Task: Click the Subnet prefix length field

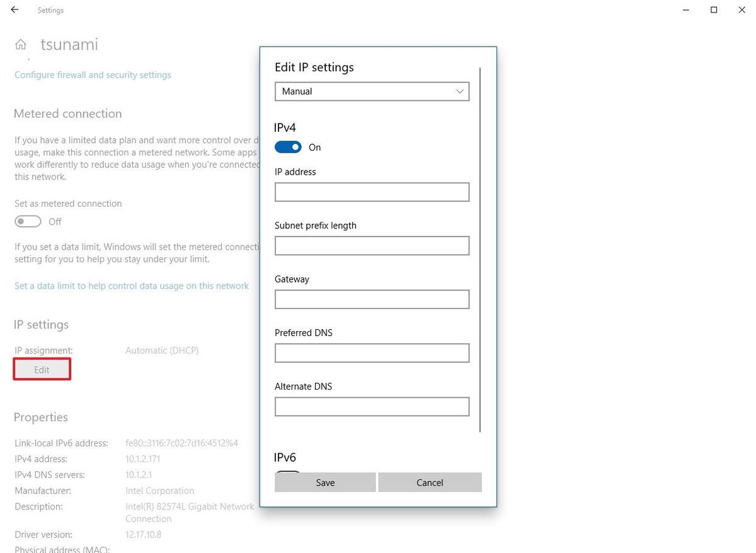Action: 372,245
